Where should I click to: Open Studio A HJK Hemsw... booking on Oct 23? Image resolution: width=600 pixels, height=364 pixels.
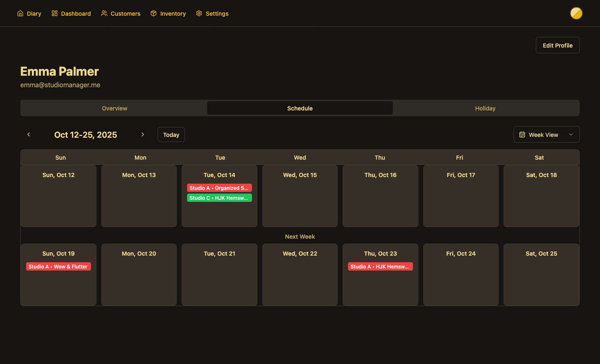point(380,267)
